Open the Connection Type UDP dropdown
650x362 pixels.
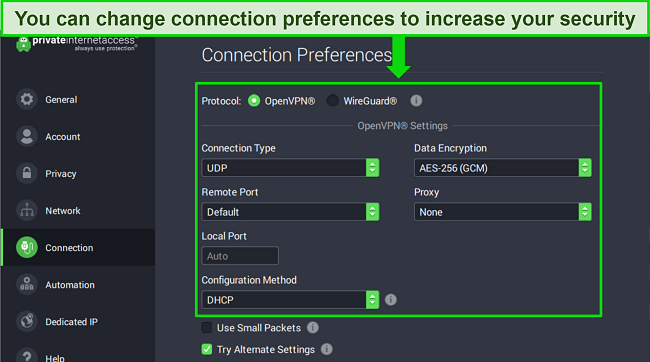click(290, 168)
